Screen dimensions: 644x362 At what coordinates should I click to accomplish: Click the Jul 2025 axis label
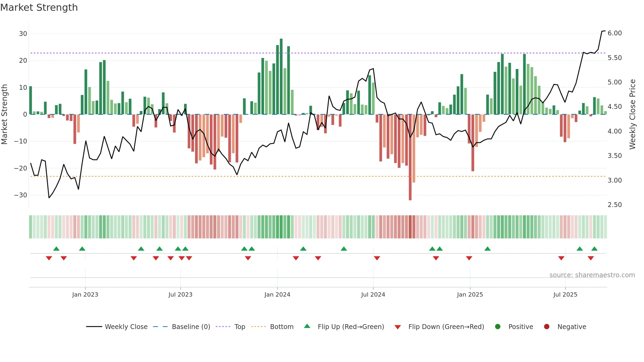click(x=565, y=294)
